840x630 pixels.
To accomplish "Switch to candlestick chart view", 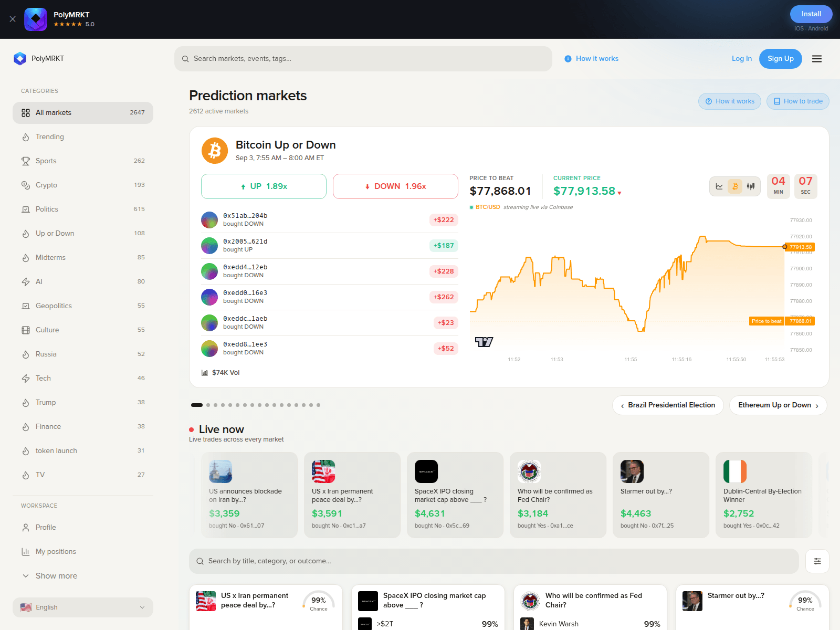I will pos(751,186).
